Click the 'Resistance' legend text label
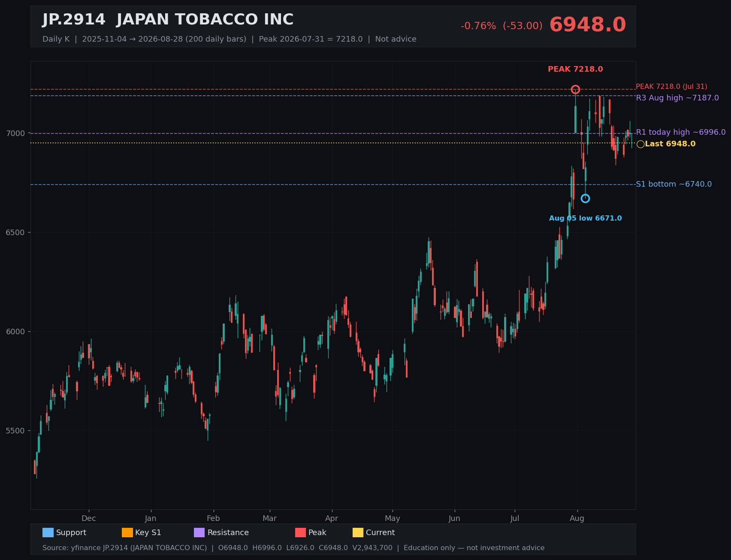 tap(228, 533)
